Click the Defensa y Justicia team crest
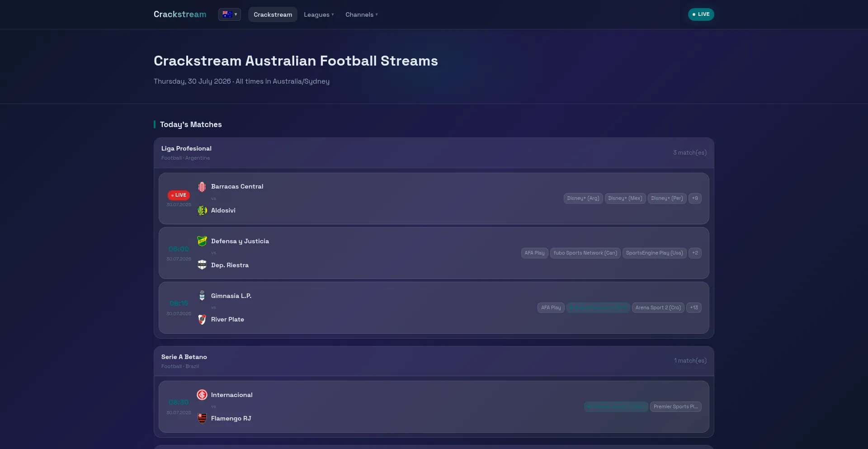 [x=202, y=241]
